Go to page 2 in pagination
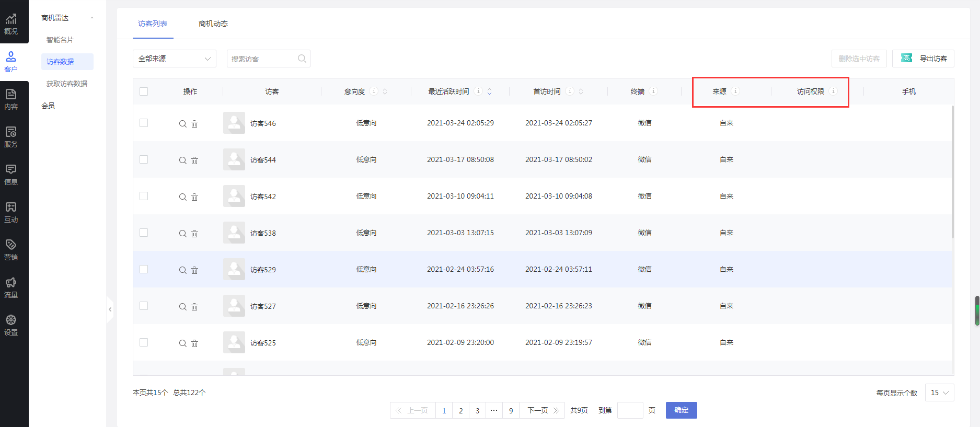This screenshot has height=427, width=980. pos(460,410)
